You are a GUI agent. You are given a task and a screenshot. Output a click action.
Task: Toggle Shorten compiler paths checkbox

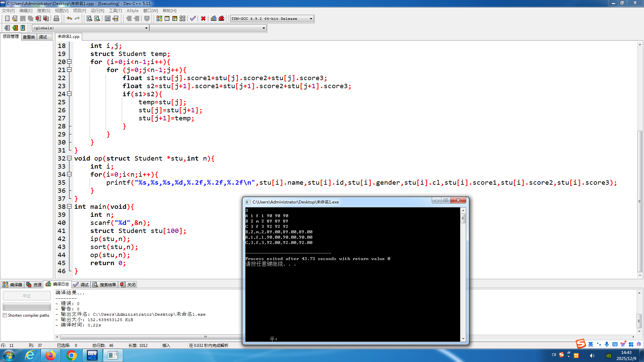point(5,315)
